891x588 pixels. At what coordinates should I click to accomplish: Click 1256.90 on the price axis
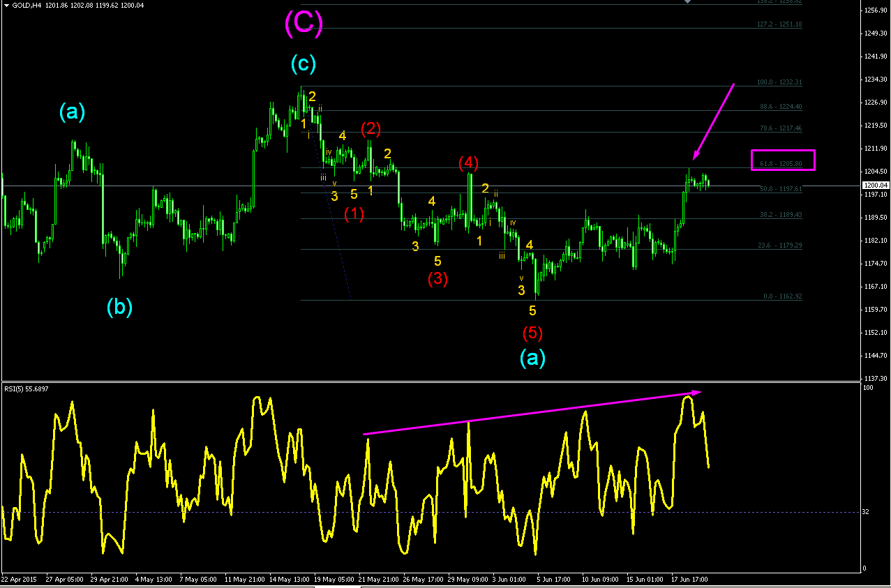875,10
